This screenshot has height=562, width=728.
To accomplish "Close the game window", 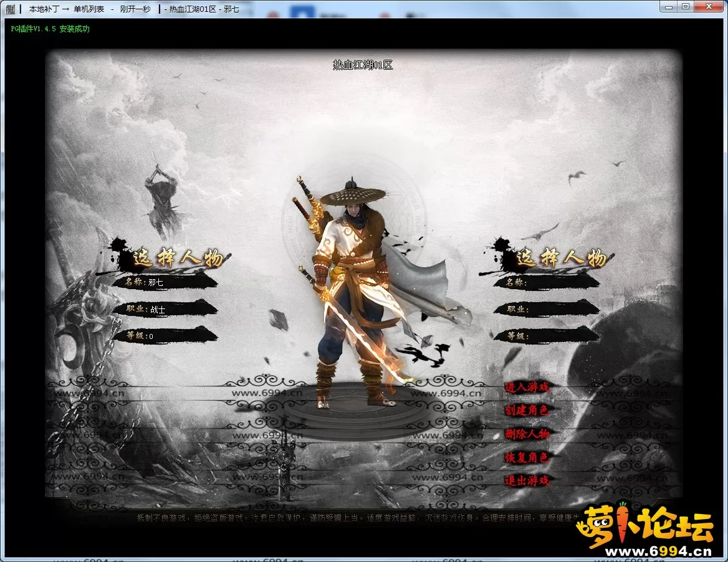I will (709, 6).
